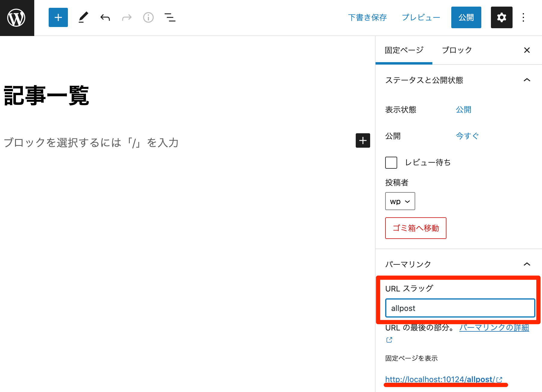Click the blue 公開 publish button
The height and width of the screenshot is (392, 542).
tap(466, 17)
